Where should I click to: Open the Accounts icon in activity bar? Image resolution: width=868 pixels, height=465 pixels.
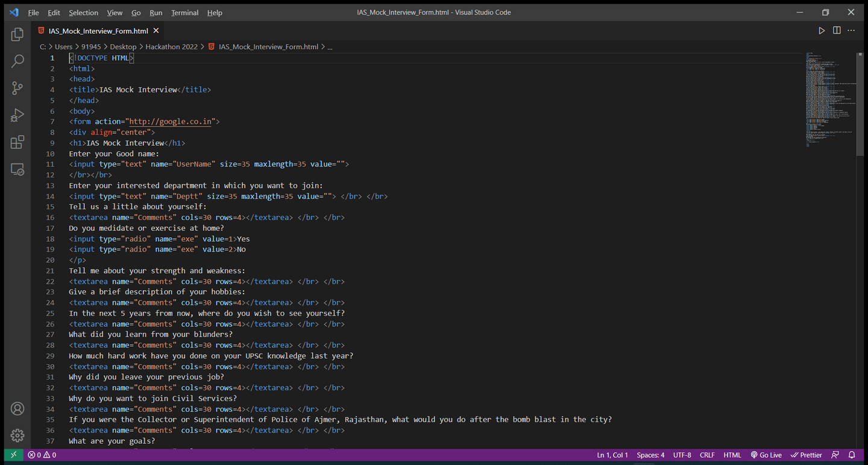[x=17, y=409]
